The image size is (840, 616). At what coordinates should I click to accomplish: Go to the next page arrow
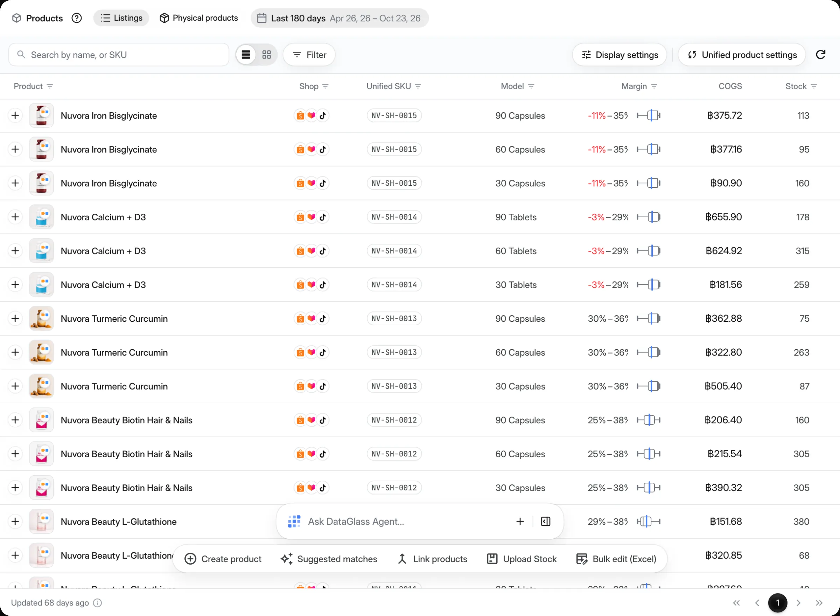click(798, 603)
